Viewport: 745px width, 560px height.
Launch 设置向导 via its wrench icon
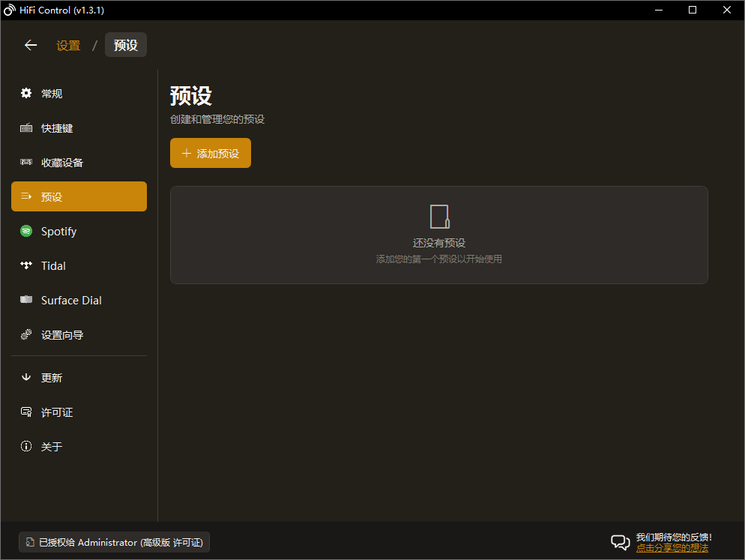tap(25, 334)
